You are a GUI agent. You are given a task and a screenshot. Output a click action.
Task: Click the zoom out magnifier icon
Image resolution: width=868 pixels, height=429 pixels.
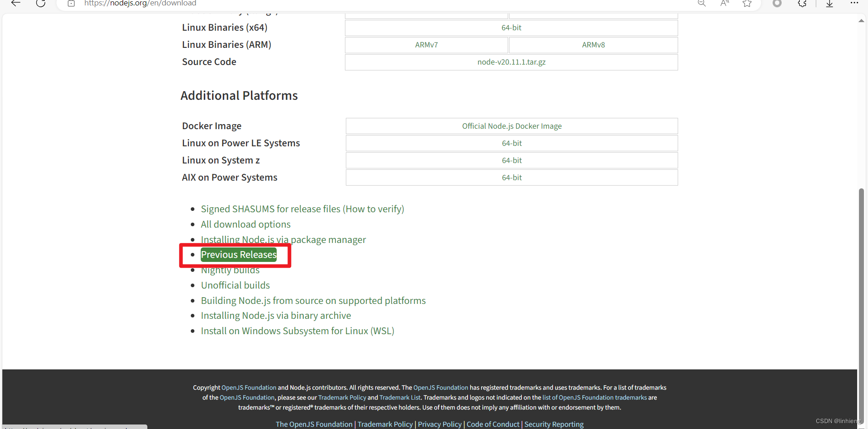pos(702,3)
